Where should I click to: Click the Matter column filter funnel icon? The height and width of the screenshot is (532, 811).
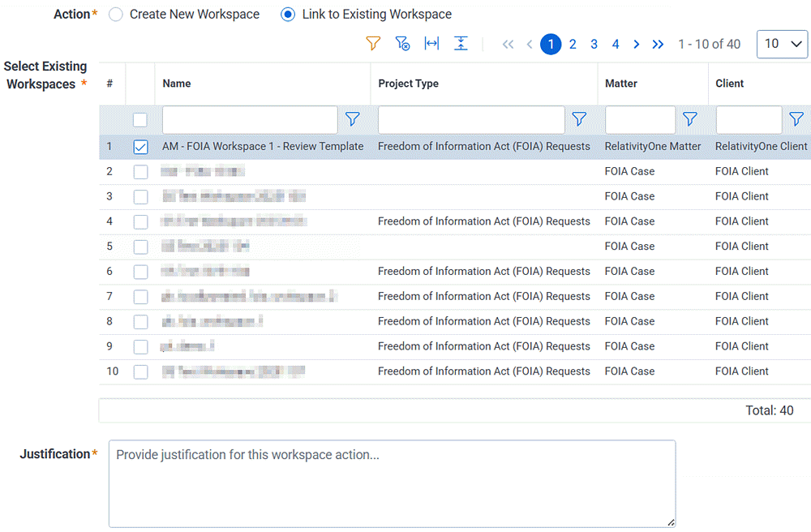691,119
